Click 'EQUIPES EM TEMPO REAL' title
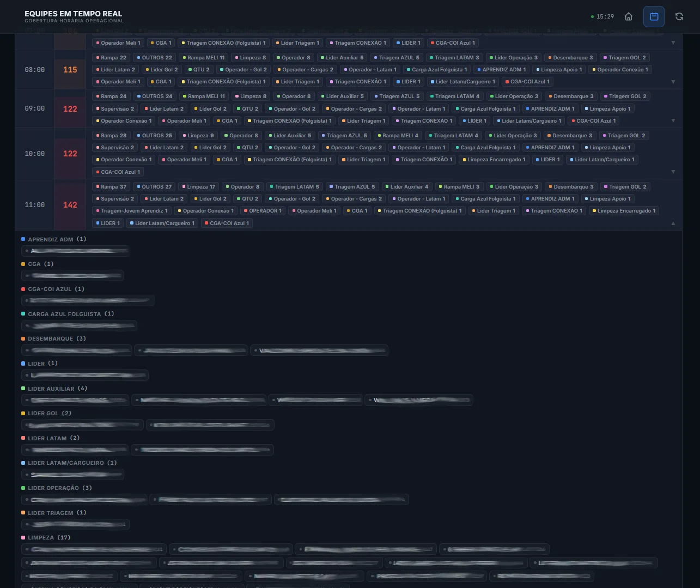The image size is (700, 588). 74,14
